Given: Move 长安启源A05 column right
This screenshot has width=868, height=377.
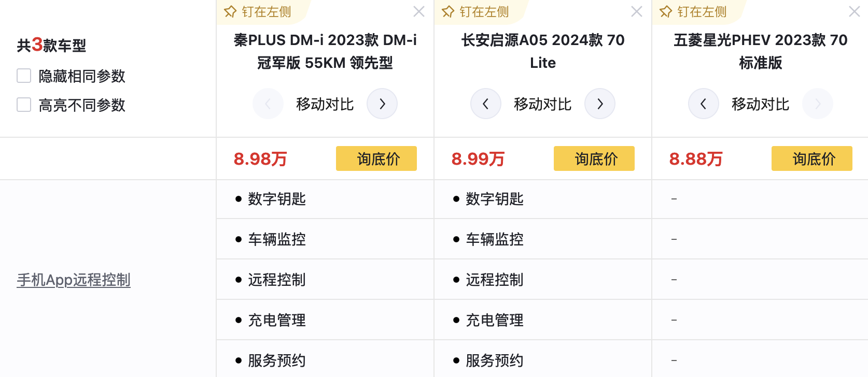Looking at the screenshot, I should [x=600, y=104].
